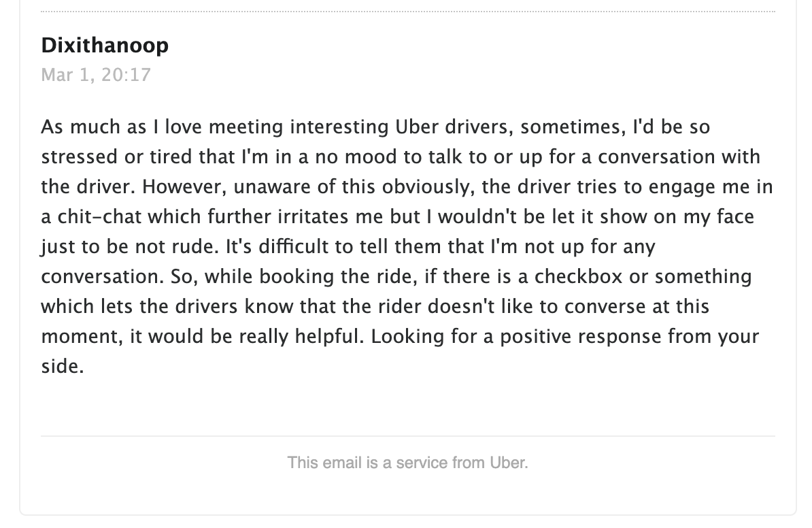Click the Mar 1, 20:17 timestamp
Image resolution: width=812 pixels, height=528 pixels.
coord(96,75)
